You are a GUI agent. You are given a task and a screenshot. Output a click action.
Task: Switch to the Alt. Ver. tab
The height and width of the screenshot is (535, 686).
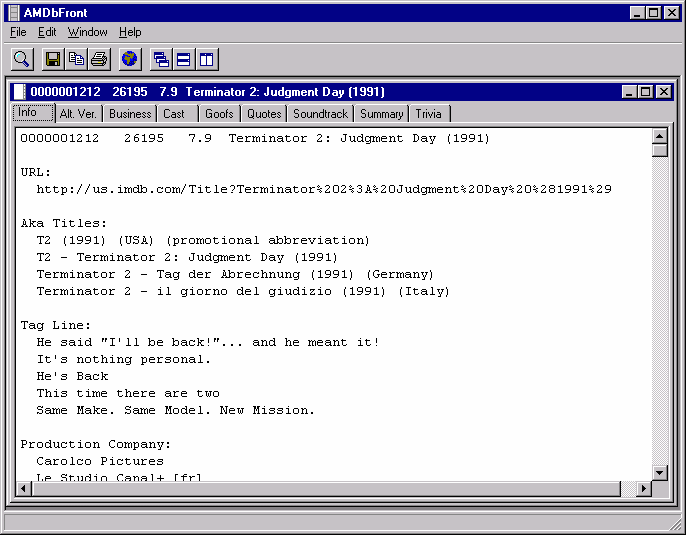[x=79, y=114]
